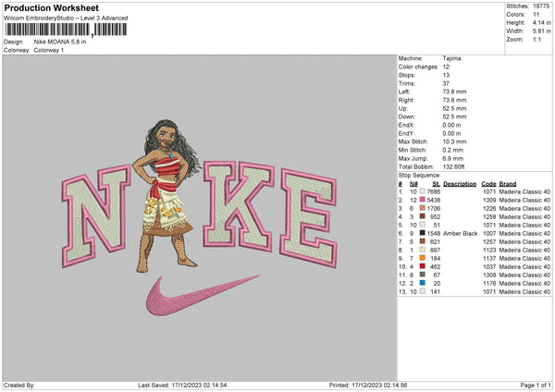Click the barcode under the worksheet title
The width and height of the screenshot is (555, 392).
(x=66, y=30)
